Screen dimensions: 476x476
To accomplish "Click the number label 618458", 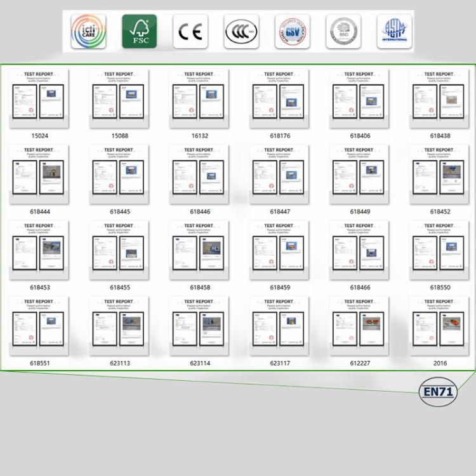I will pos(200,287).
